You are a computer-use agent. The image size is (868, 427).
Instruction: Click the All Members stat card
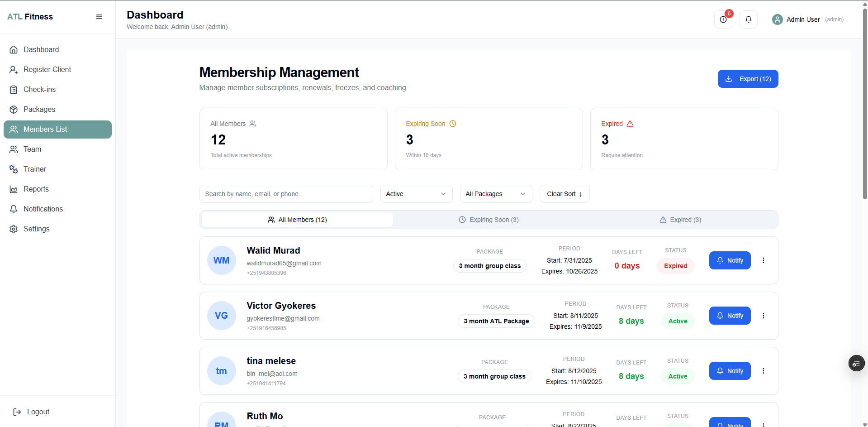coord(293,139)
